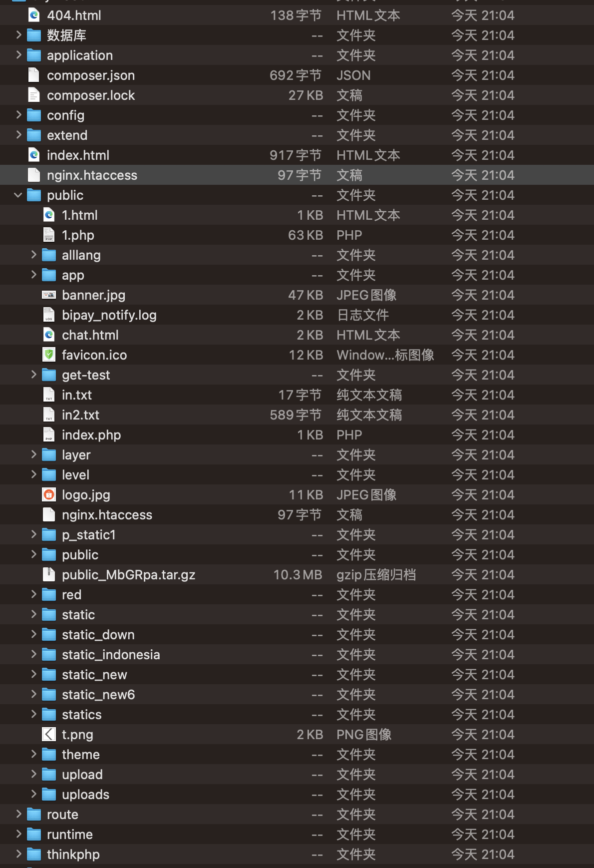Click the 47 KB size of banner.jpg
Screen dimensions: 594x868
click(x=305, y=295)
